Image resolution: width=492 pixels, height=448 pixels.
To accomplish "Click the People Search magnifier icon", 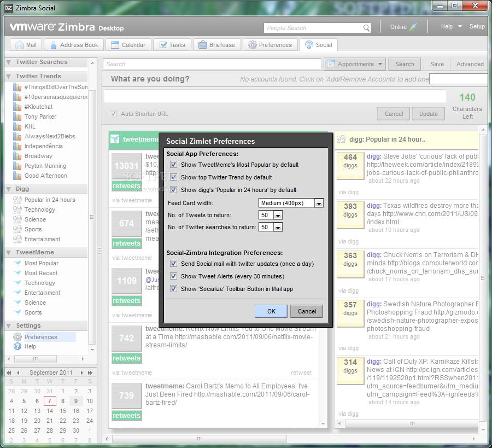I will (x=366, y=28).
